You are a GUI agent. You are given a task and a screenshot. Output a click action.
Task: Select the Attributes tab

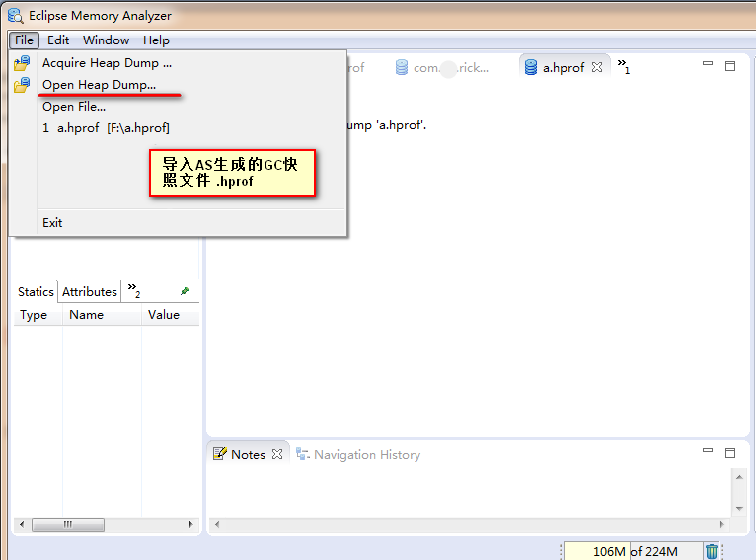pos(90,291)
